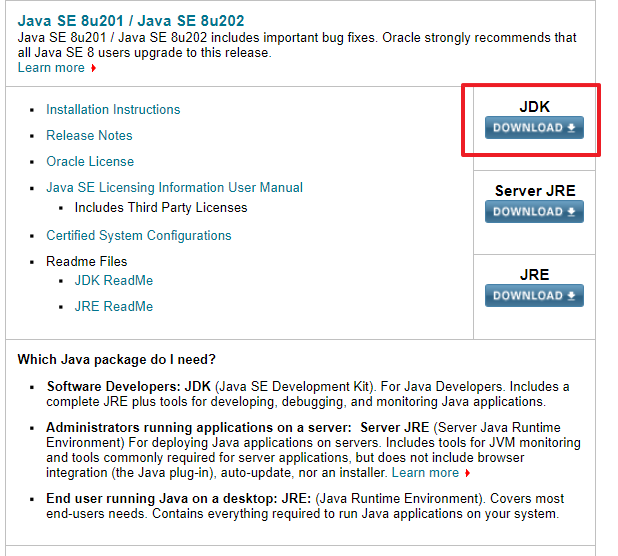Open Learn more link in Server JRE paragraph
Image resolution: width=618 pixels, height=556 pixels.
pyautogui.click(x=425, y=472)
